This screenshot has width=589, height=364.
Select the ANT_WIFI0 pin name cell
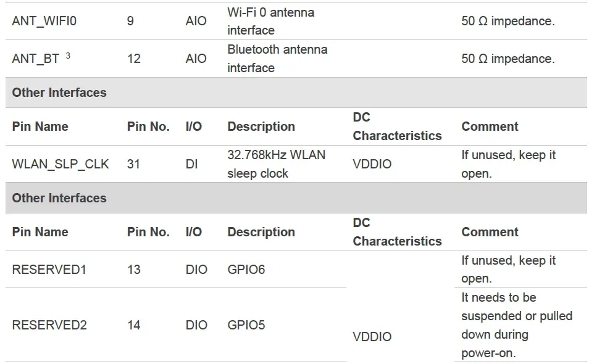pyautogui.click(x=44, y=21)
